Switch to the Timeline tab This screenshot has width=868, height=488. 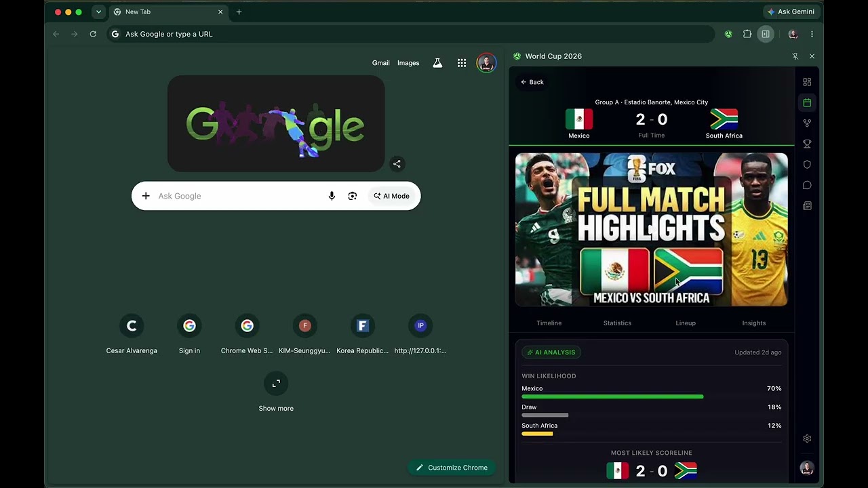pyautogui.click(x=549, y=323)
